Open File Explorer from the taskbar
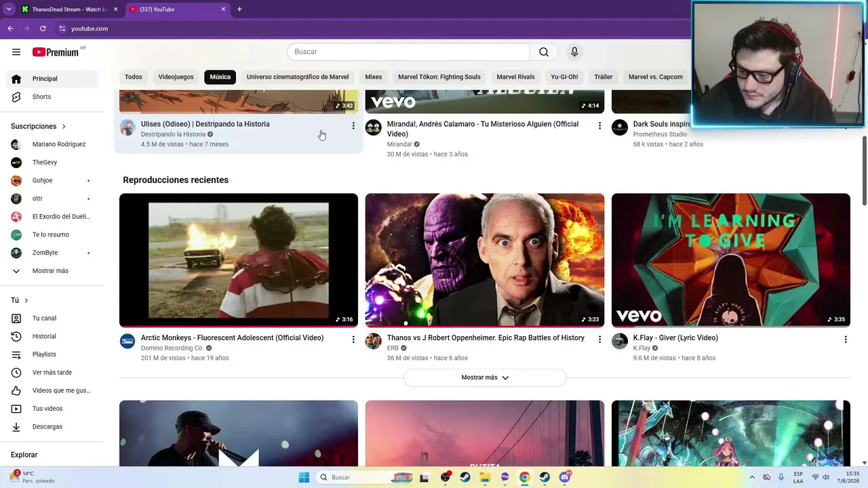The image size is (868, 488). [x=485, y=477]
